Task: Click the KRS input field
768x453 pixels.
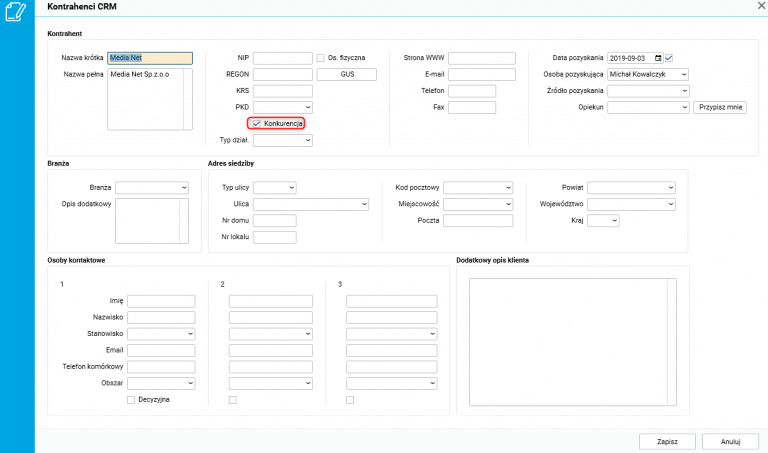Action: coord(283,91)
